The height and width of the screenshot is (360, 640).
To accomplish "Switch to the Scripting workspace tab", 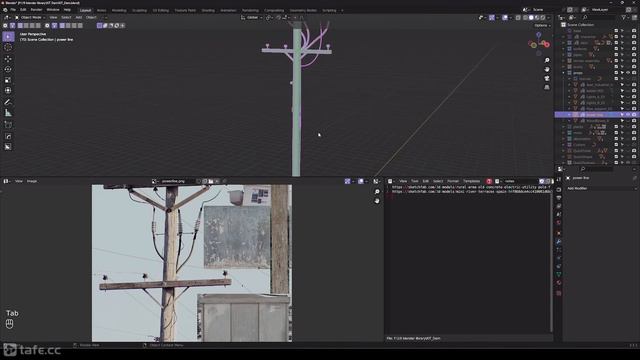I will click(x=329, y=10).
